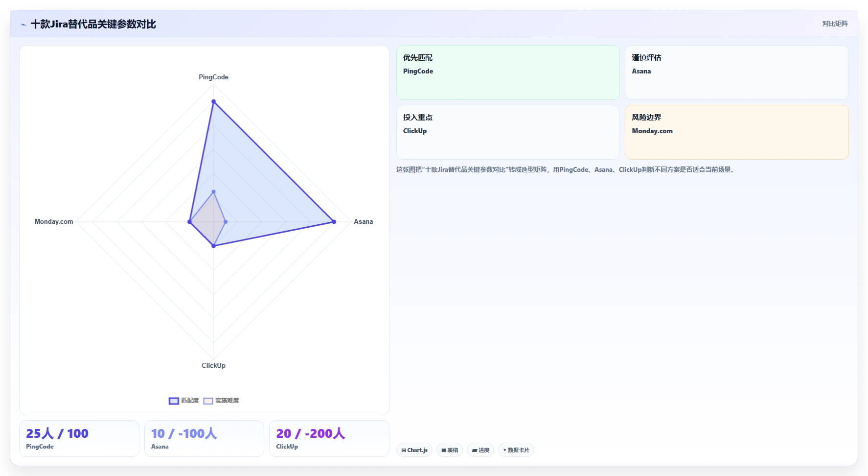Click the 10 / -100人 Asana stat card

pyautogui.click(x=204, y=438)
